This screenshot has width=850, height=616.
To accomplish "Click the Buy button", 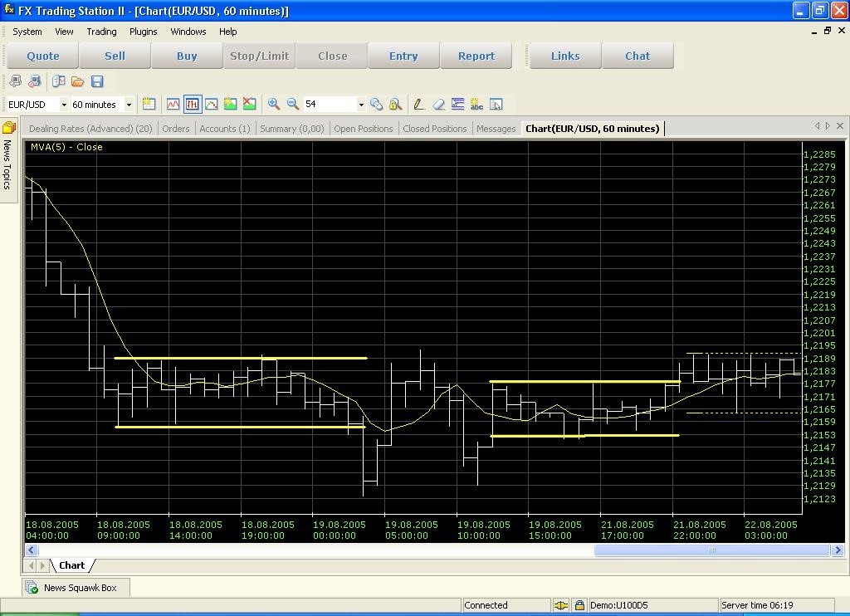I will (187, 56).
